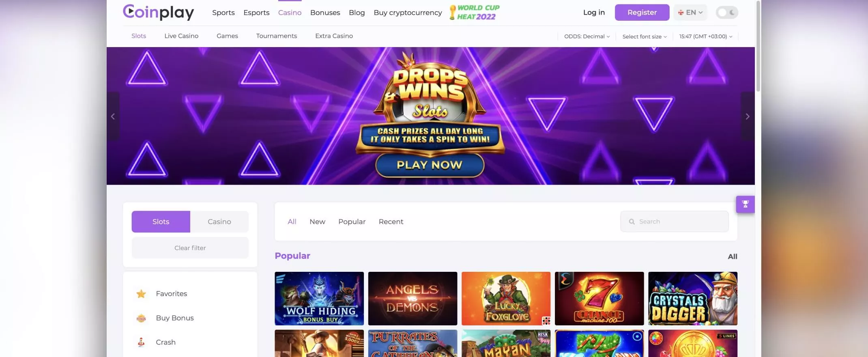Go to the previous banner slide arrow
Viewport: 868px width, 357px height.
tap(113, 116)
